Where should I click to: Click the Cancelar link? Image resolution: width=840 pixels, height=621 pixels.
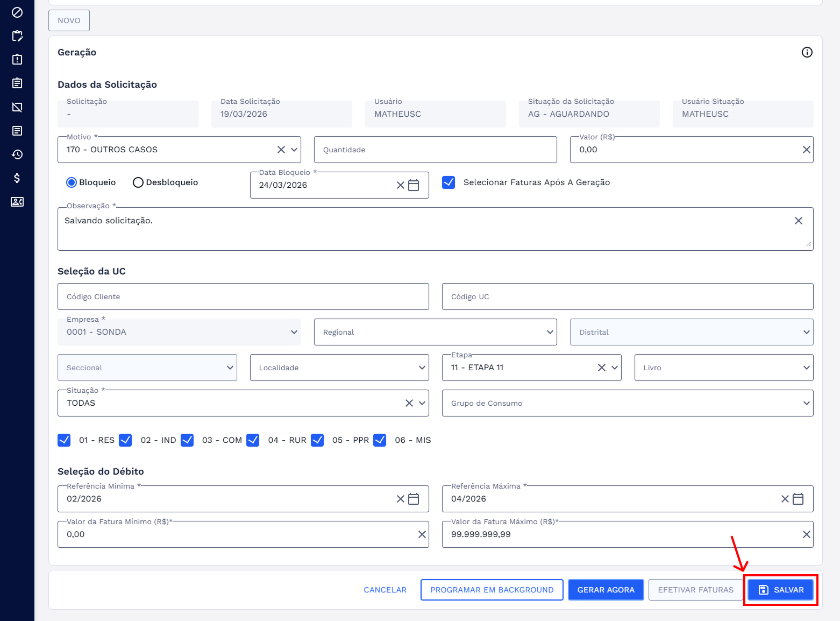coord(385,590)
